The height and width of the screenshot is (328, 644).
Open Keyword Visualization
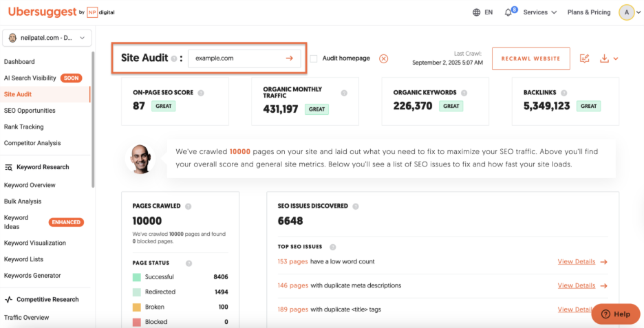[35, 243]
